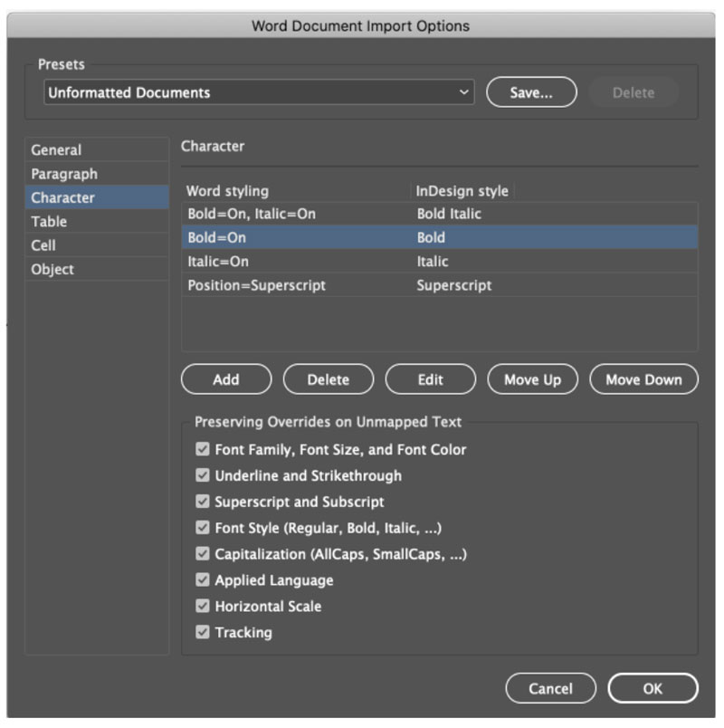Image resolution: width=724 pixels, height=728 pixels.
Task: Switch to the Paragraph category
Action: click(97, 174)
